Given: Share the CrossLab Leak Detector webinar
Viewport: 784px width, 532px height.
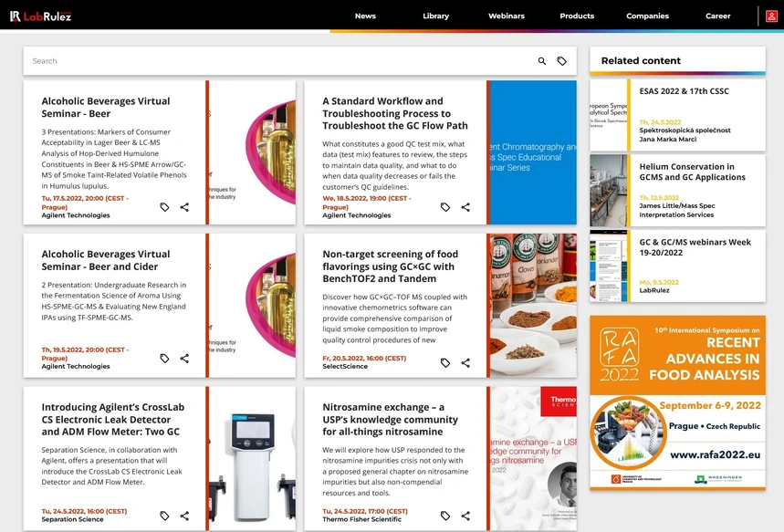Looking at the screenshot, I should [x=184, y=516].
